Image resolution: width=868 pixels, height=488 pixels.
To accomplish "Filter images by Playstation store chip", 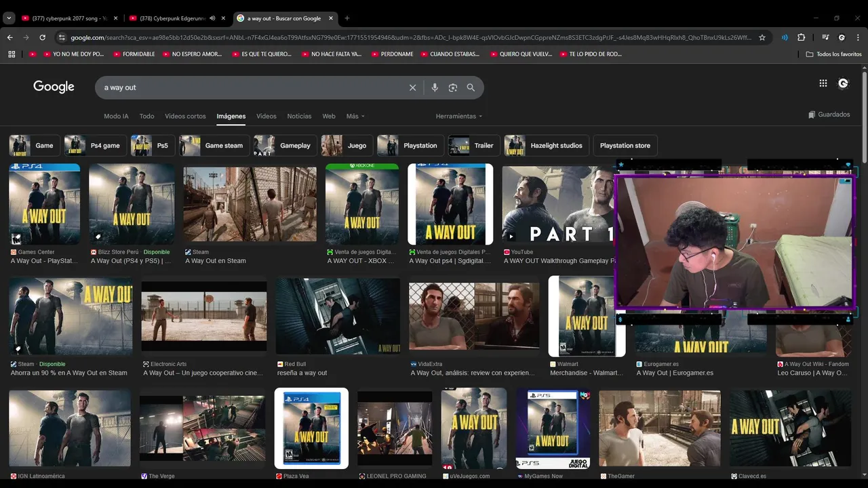I will coord(625,146).
